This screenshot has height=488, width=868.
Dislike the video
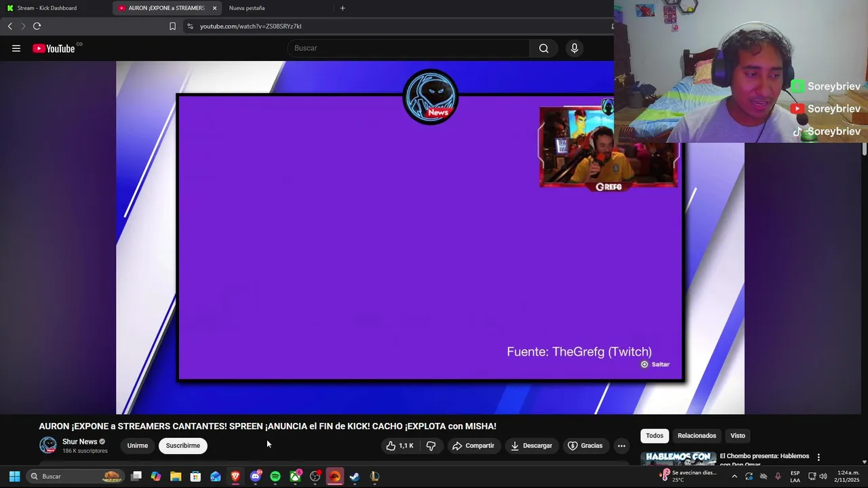(x=431, y=445)
